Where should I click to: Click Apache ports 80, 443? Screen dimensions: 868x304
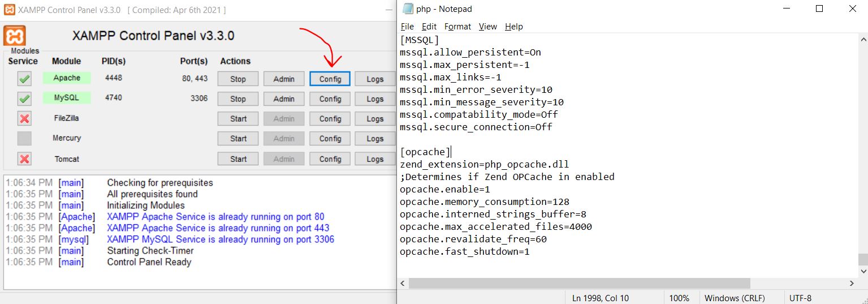click(195, 79)
